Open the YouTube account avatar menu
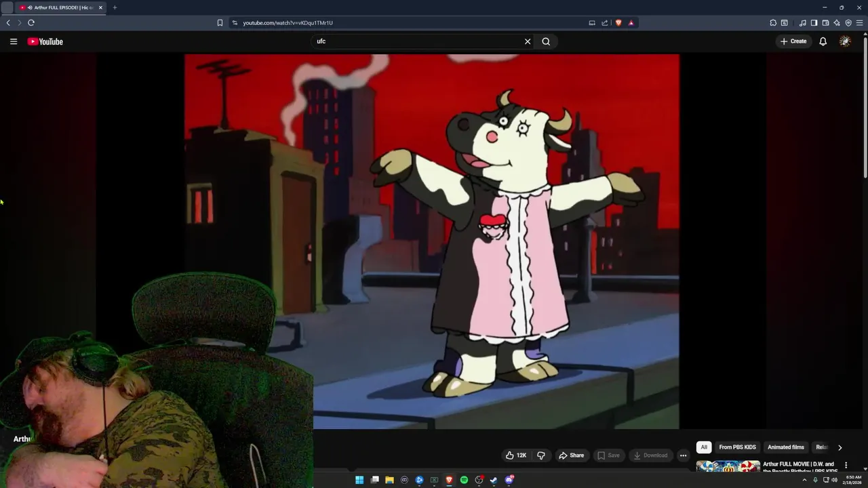The width and height of the screenshot is (868, 488). pos(845,41)
